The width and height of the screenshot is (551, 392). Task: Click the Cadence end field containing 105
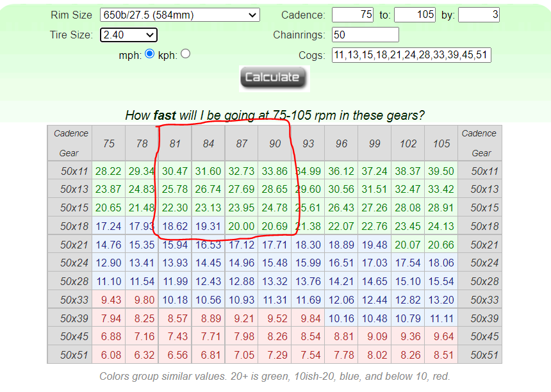click(x=415, y=15)
